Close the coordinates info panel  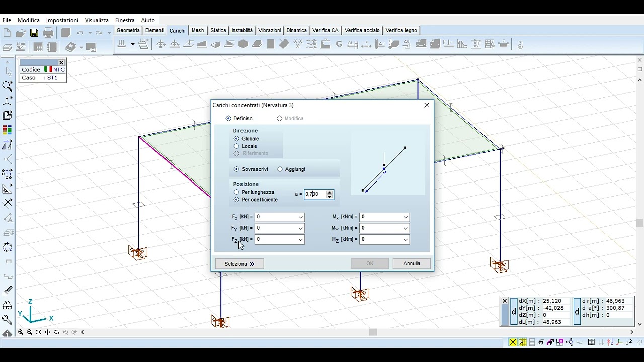click(x=505, y=301)
